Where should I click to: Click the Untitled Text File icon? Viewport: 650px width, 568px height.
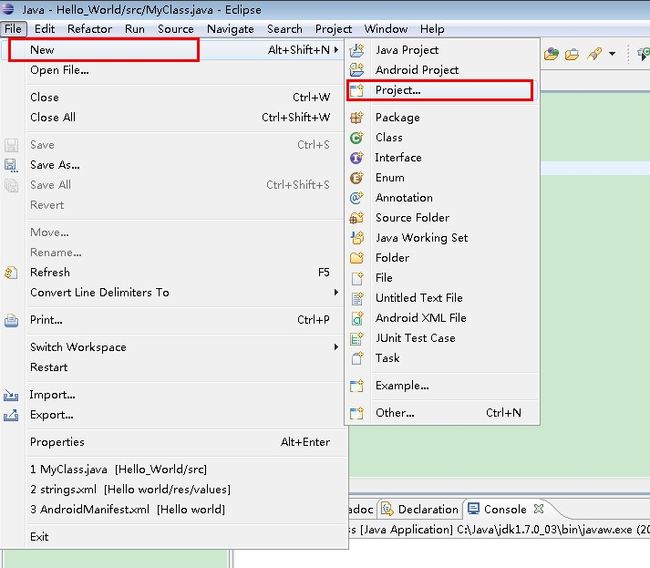point(357,298)
